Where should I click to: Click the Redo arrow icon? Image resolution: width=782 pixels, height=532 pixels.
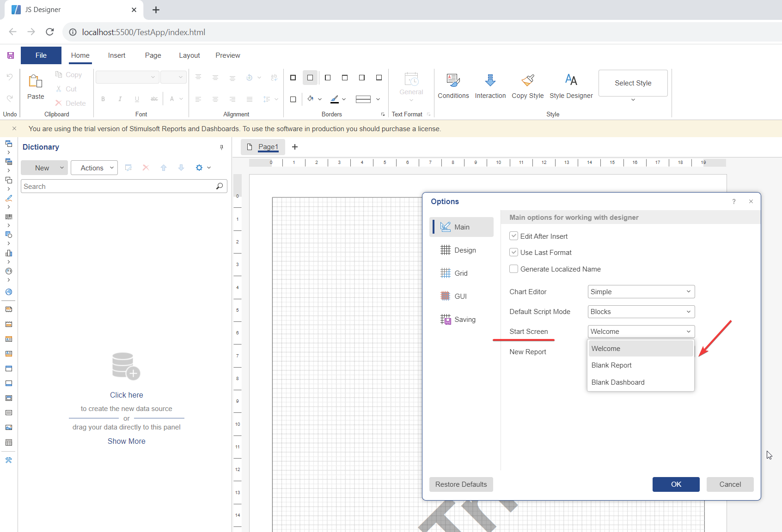coord(10,98)
